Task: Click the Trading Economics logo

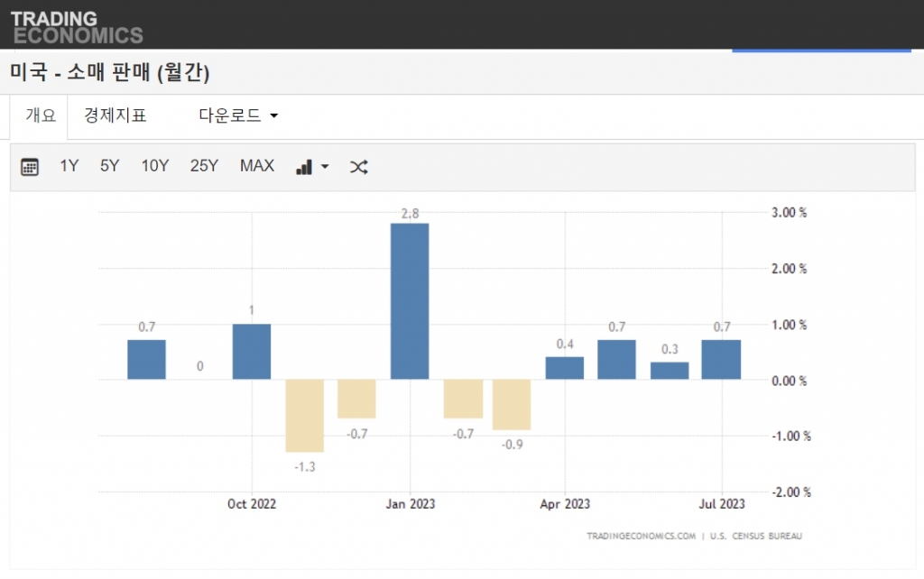Action: (x=76, y=27)
